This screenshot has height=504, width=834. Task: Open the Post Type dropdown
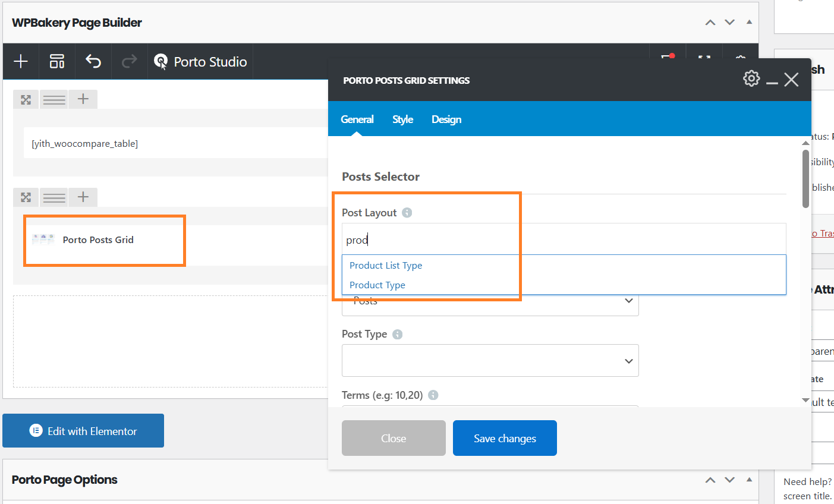pos(490,360)
